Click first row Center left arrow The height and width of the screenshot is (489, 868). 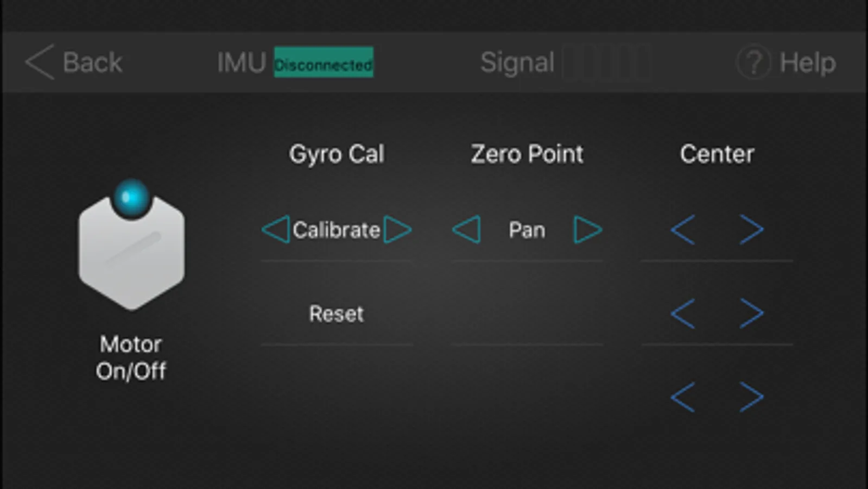click(x=682, y=229)
